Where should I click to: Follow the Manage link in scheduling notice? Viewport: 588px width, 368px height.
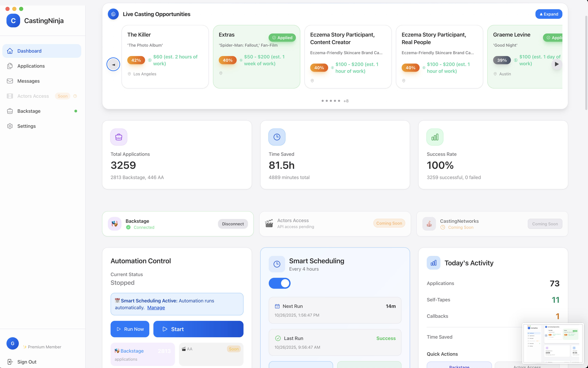[x=156, y=308]
